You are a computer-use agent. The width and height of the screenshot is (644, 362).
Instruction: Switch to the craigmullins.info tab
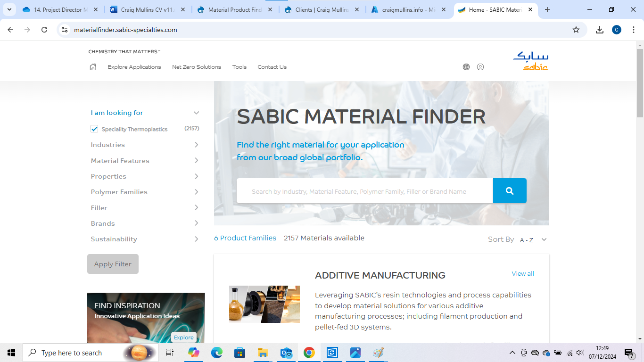point(409,9)
